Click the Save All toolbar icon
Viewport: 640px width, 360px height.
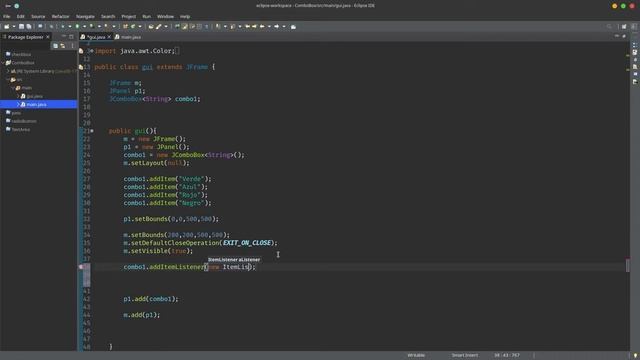click(29, 27)
